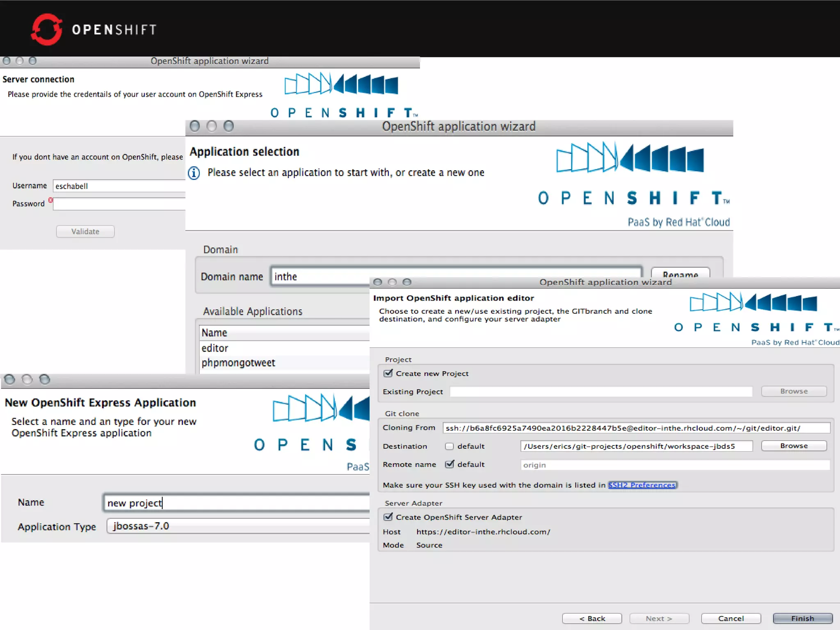The image size is (840, 630).
Task: Select editor in Available Applications list
Action: point(215,348)
